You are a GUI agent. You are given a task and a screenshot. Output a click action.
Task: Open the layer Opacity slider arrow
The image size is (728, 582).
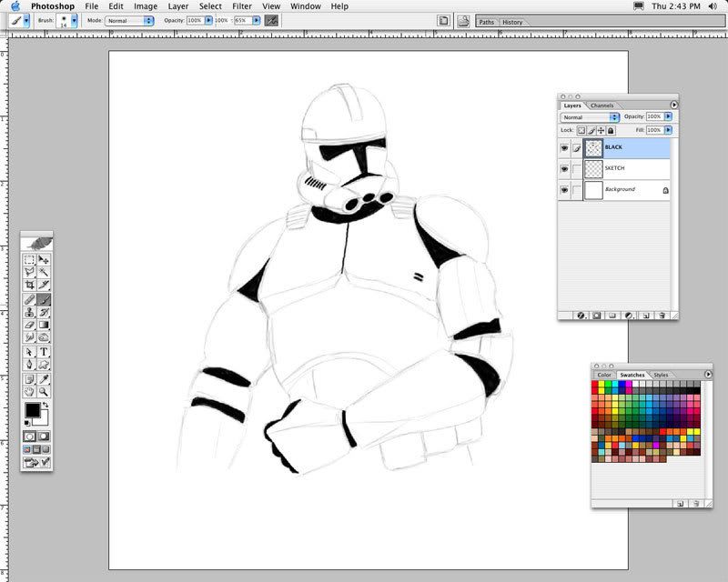click(x=668, y=116)
